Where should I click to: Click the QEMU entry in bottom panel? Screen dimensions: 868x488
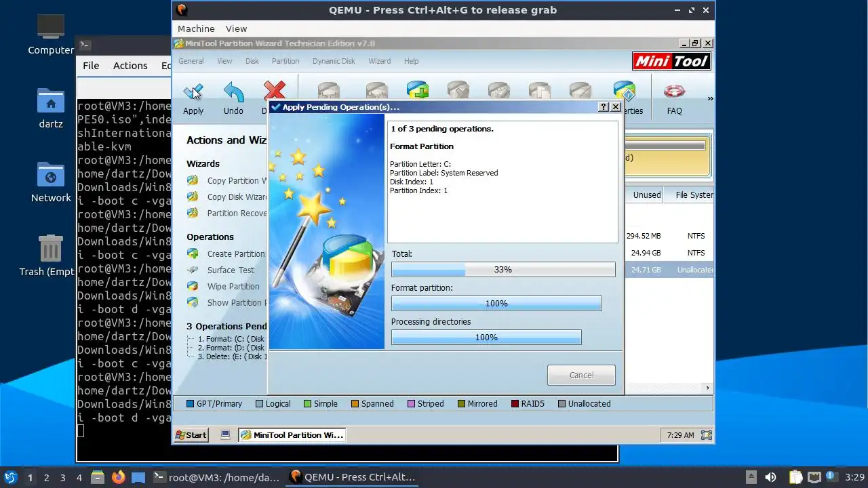[x=353, y=477]
